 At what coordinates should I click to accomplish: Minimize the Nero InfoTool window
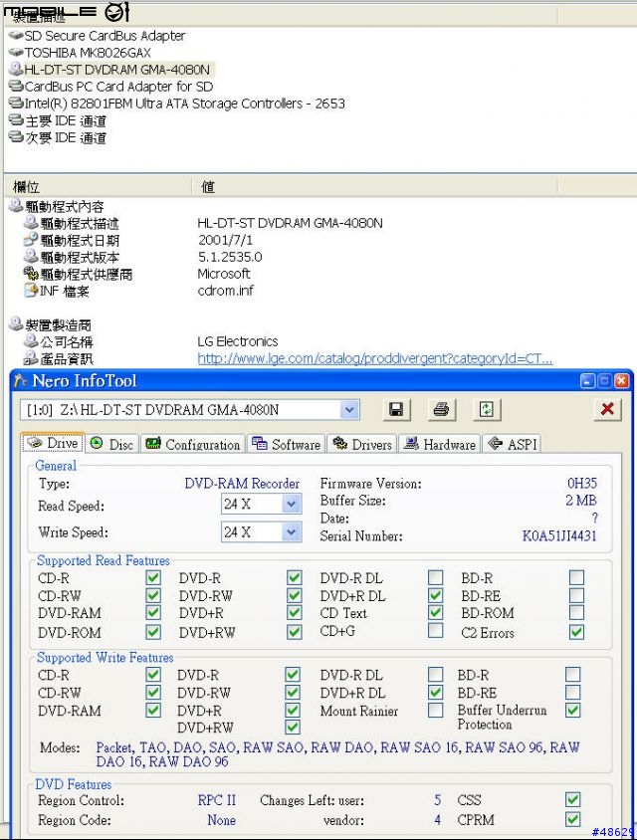[x=587, y=381]
